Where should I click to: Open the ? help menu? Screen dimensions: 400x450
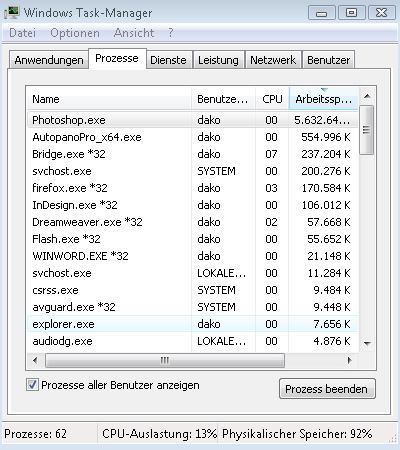click(x=171, y=33)
